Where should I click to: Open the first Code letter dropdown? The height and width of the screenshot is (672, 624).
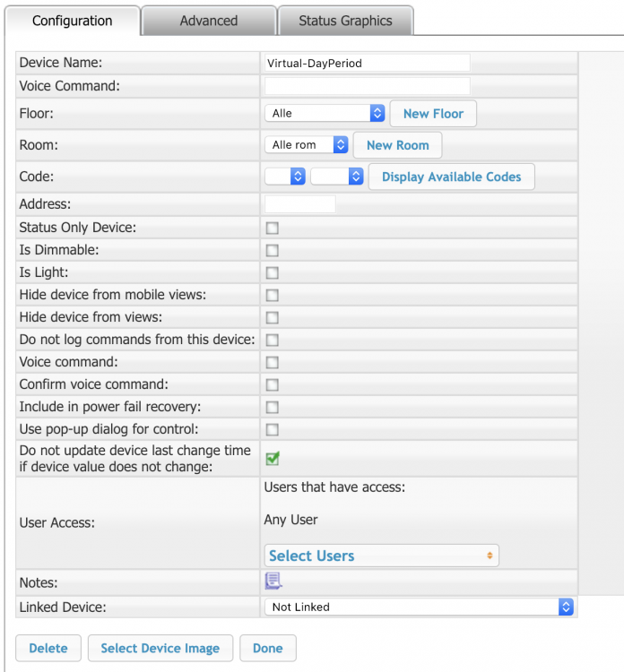pos(286,177)
